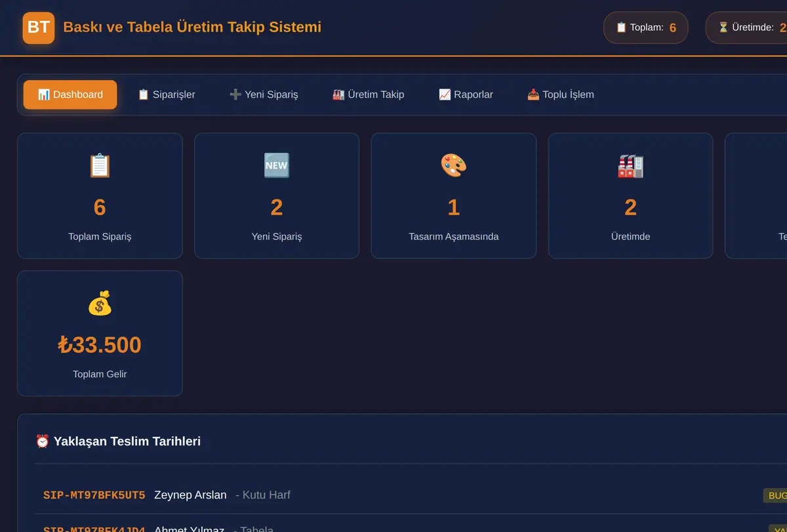Click the Üretimde card label
This screenshot has width=787, height=532.
pyautogui.click(x=631, y=236)
